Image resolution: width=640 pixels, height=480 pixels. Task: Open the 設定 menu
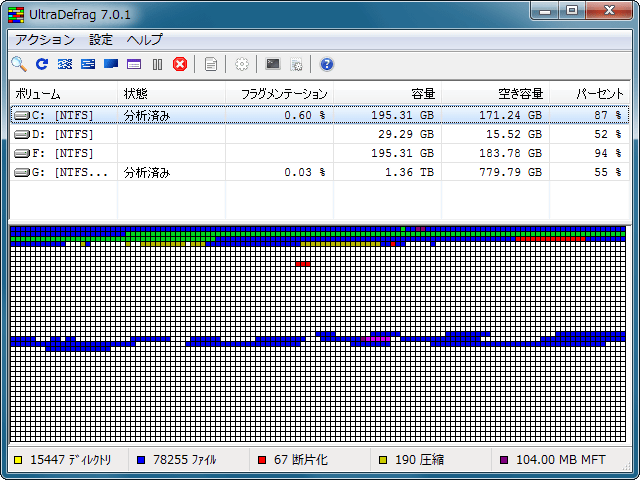[101, 40]
